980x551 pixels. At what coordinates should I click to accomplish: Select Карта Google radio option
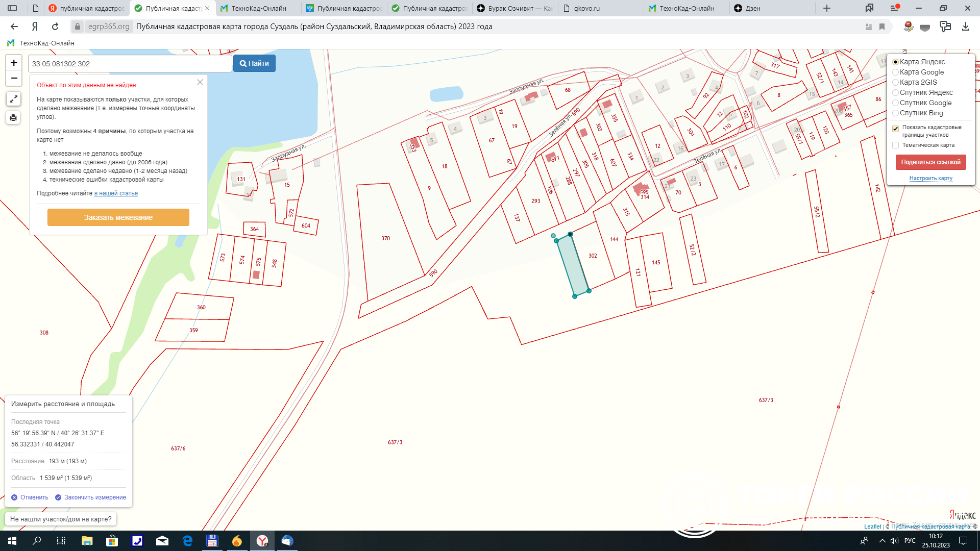click(x=895, y=72)
